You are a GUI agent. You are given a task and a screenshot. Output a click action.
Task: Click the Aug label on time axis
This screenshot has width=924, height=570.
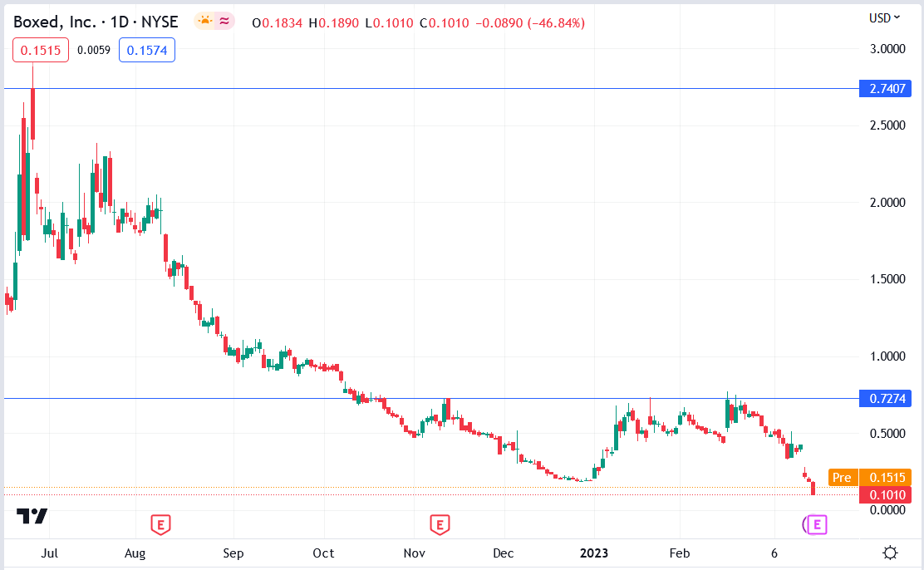pos(135,553)
